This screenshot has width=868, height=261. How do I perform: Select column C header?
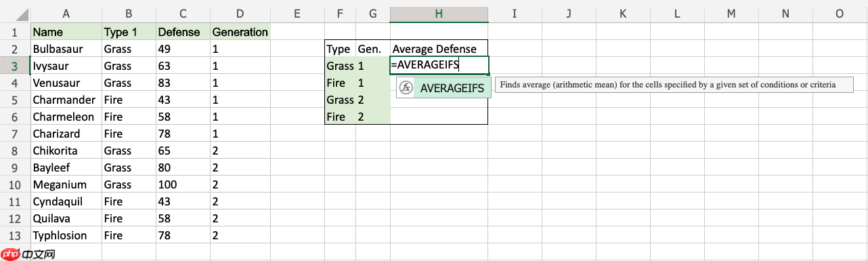click(x=183, y=14)
